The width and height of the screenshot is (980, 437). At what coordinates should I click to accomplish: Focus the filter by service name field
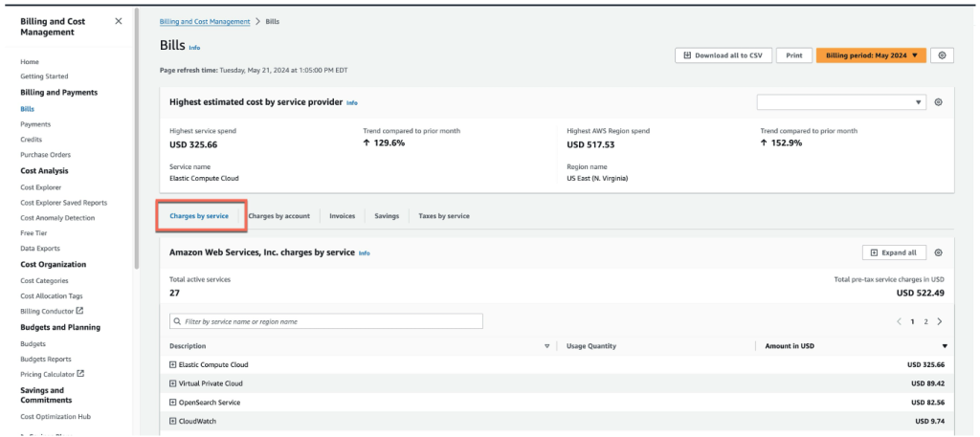(326, 321)
